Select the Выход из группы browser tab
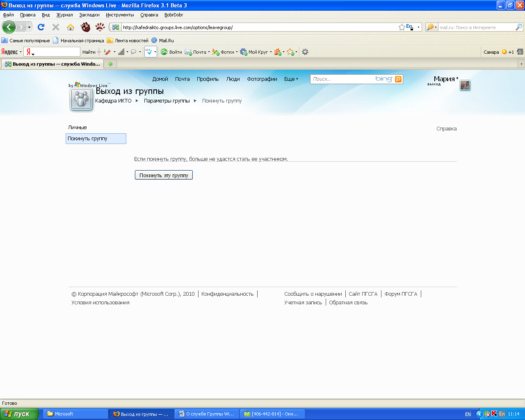The height and width of the screenshot is (420, 525). click(52, 64)
